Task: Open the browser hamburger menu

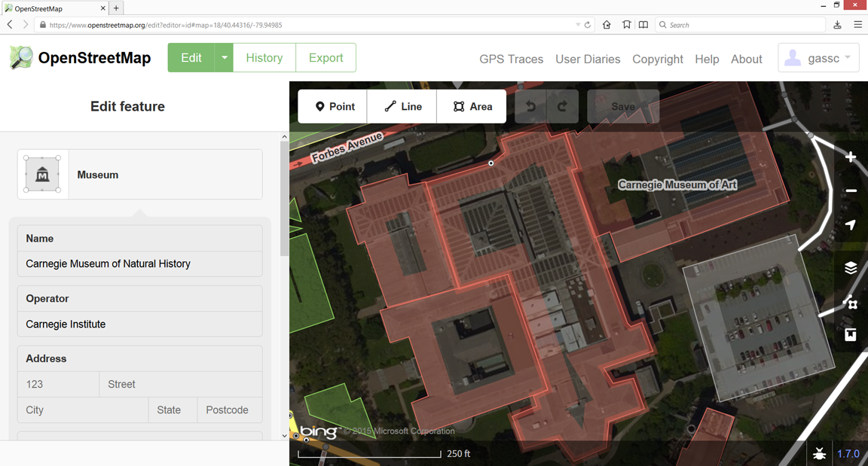Action: [857, 25]
